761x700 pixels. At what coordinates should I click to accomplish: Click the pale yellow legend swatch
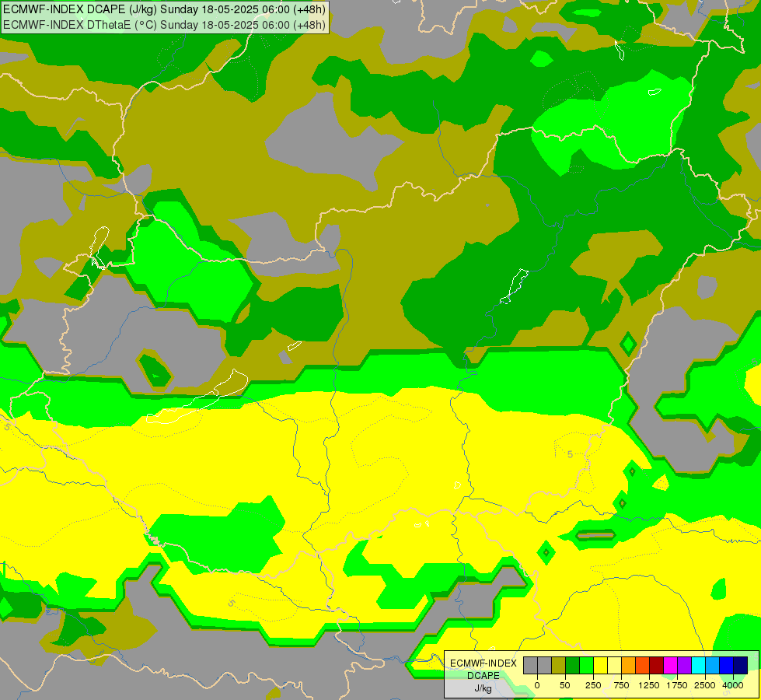coord(614,665)
